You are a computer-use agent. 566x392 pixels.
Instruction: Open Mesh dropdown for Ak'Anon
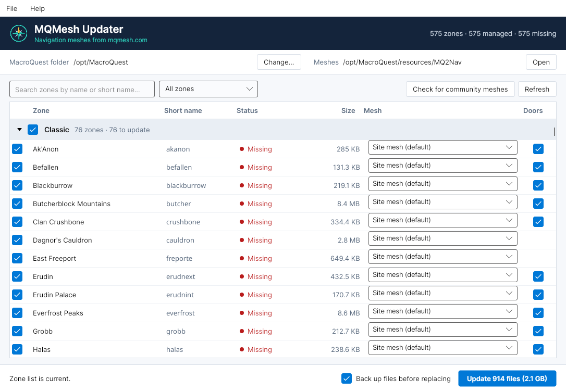[x=442, y=147]
